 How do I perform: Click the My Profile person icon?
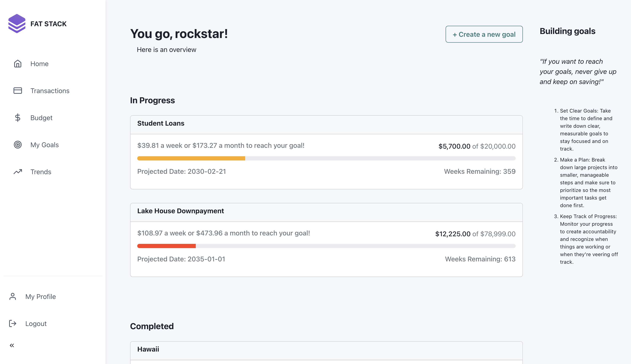point(12,296)
